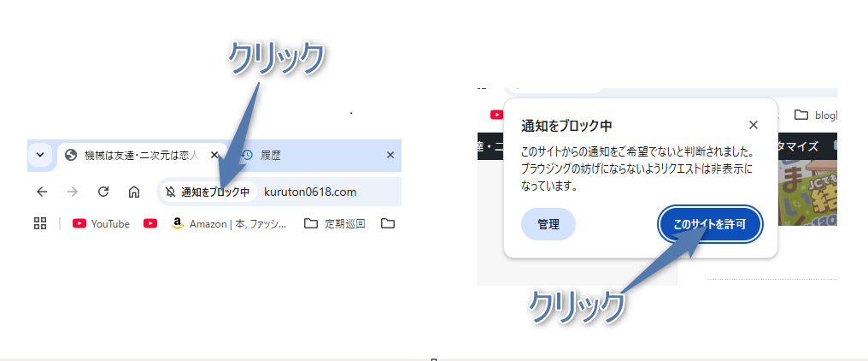Click the browser back arrow
The width and height of the screenshot is (868, 361).
click(42, 192)
